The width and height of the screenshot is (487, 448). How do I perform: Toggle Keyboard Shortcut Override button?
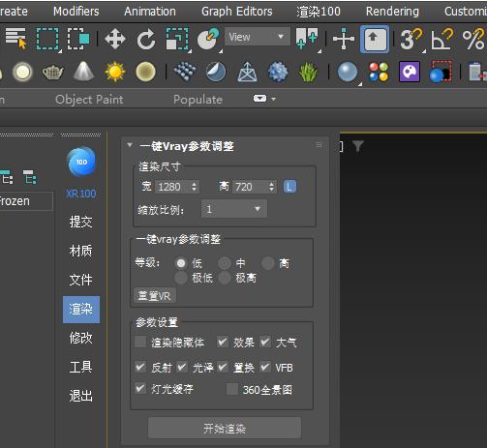375,39
